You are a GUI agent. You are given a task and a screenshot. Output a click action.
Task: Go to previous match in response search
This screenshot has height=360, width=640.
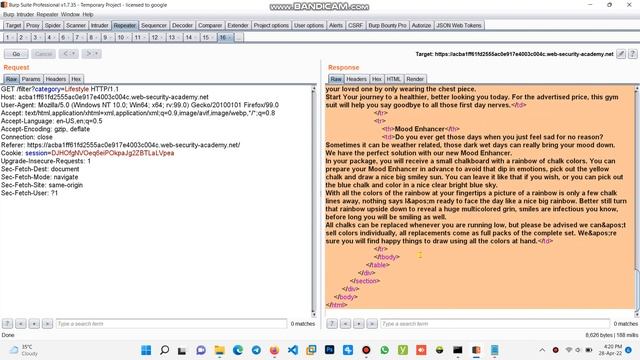coord(345,324)
